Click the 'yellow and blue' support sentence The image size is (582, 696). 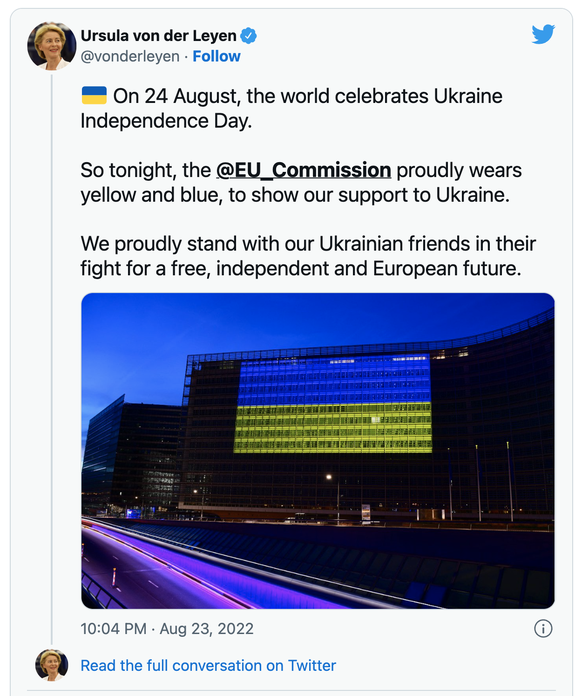pos(301,182)
